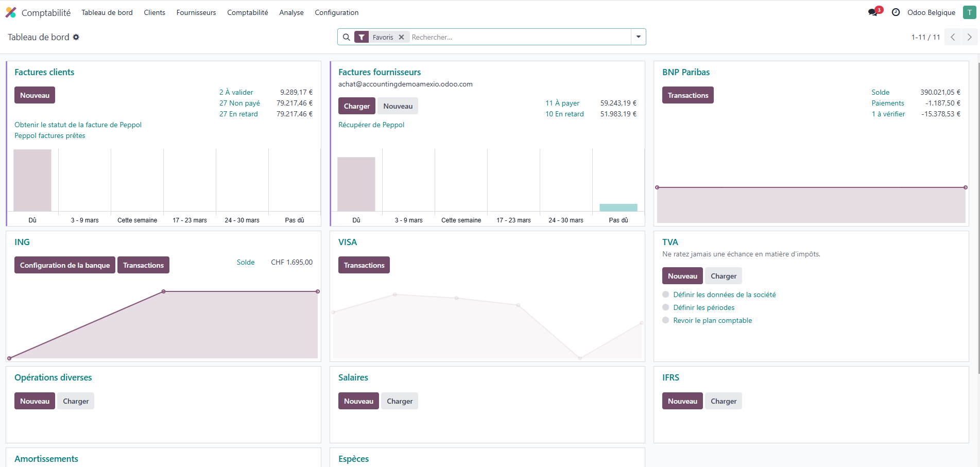
Task: Open the Fournisseurs menu
Action: (x=196, y=12)
